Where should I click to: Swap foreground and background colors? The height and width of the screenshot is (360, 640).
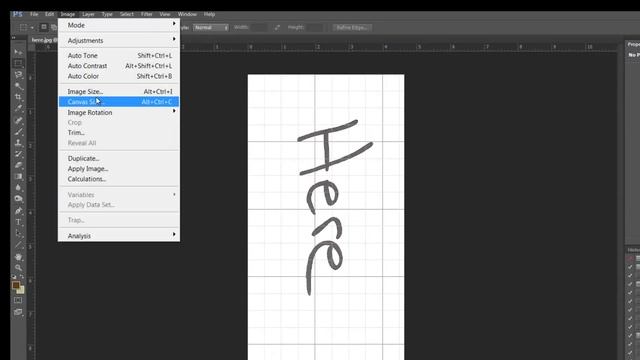tap(22, 277)
